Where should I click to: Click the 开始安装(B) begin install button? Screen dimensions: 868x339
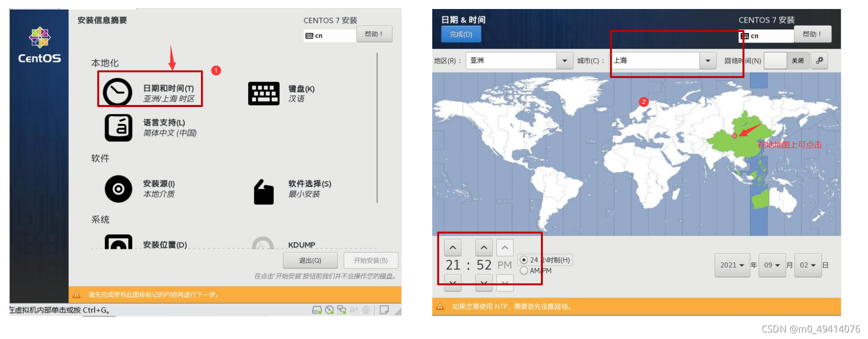[x=371, y=260]
